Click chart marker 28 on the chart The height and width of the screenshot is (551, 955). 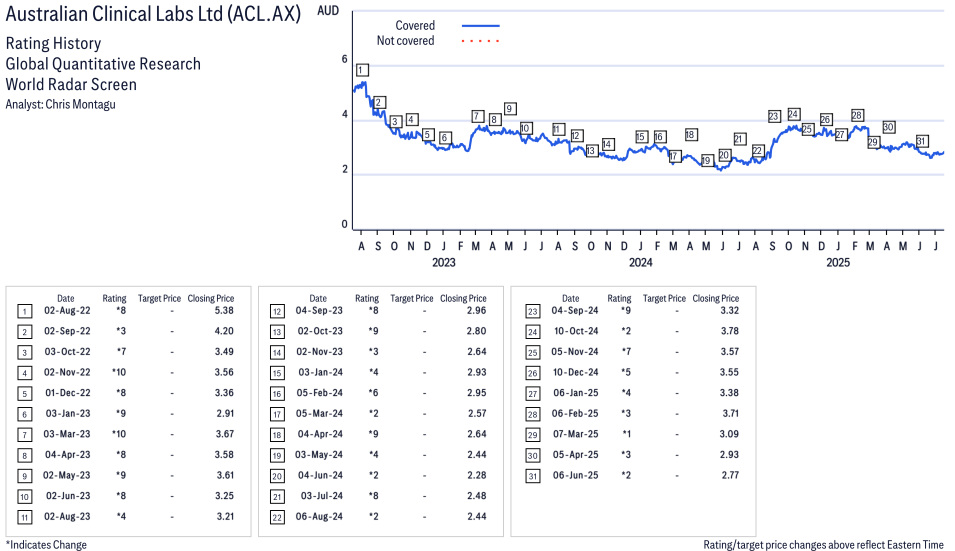[x=857, y=115]
